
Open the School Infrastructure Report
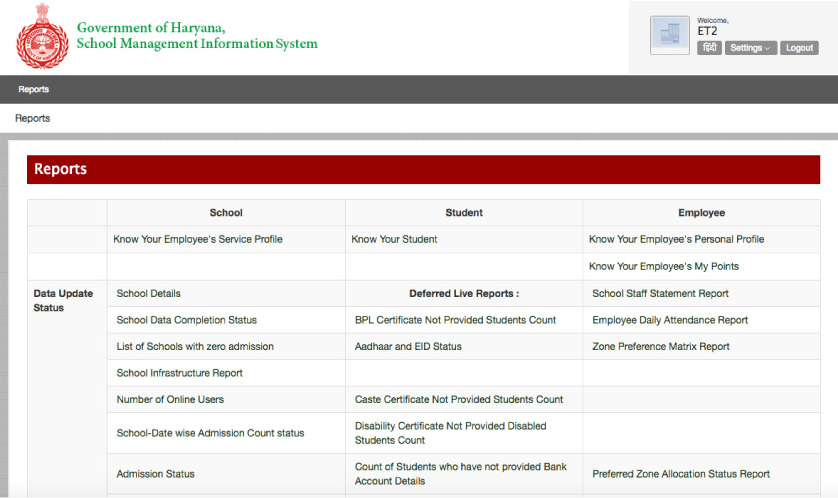coord(180,373)
